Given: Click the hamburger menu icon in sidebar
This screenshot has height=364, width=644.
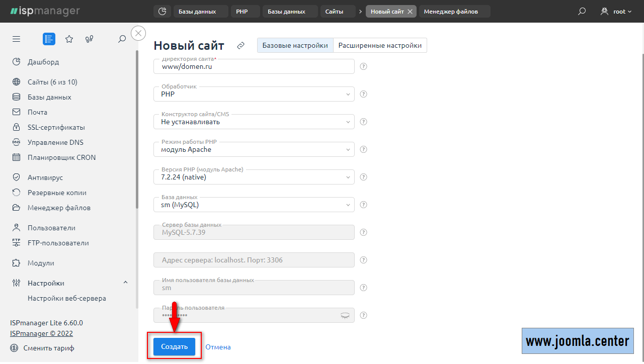Looking at the screenshot, I should 17,39.
